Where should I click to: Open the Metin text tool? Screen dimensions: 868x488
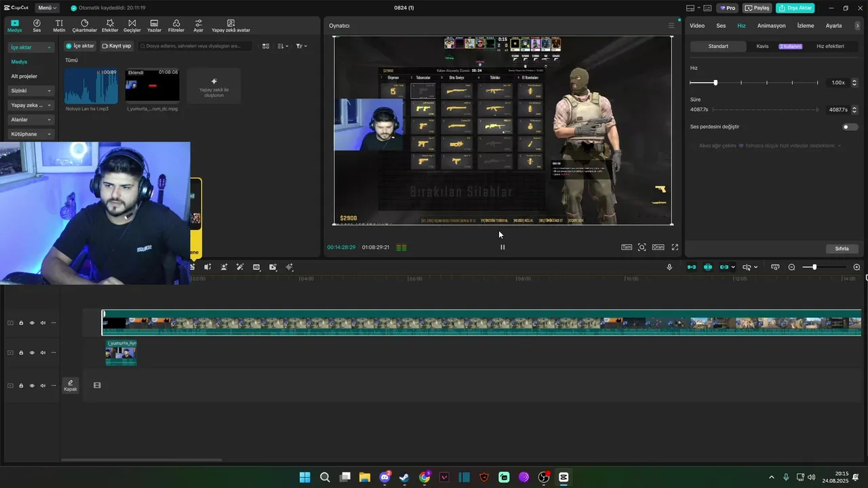[x=59, y=26]
